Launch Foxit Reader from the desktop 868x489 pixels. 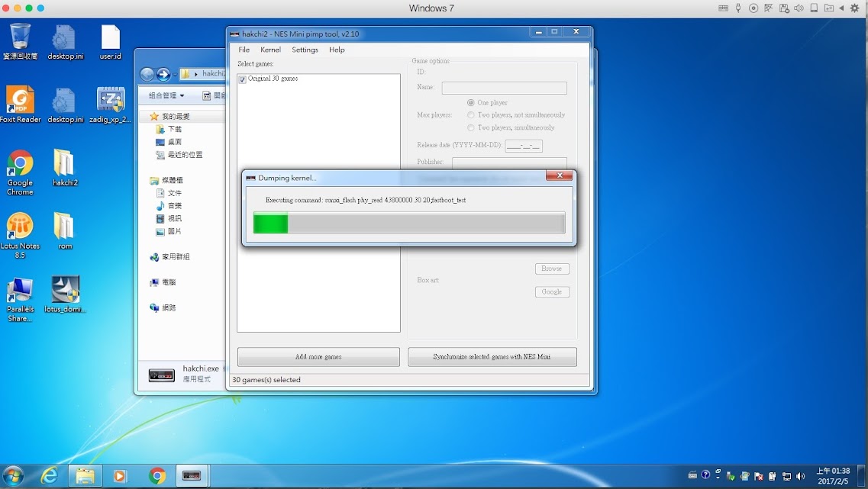[20, 105]
